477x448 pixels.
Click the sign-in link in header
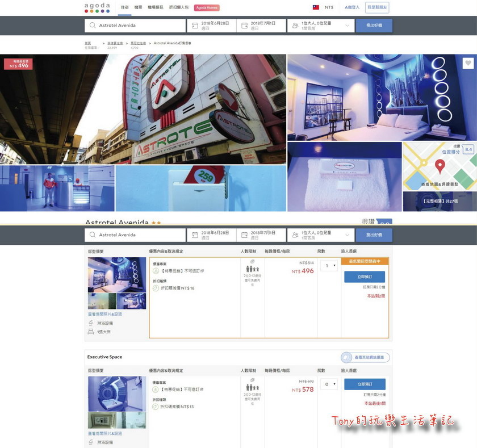point(352,7)
